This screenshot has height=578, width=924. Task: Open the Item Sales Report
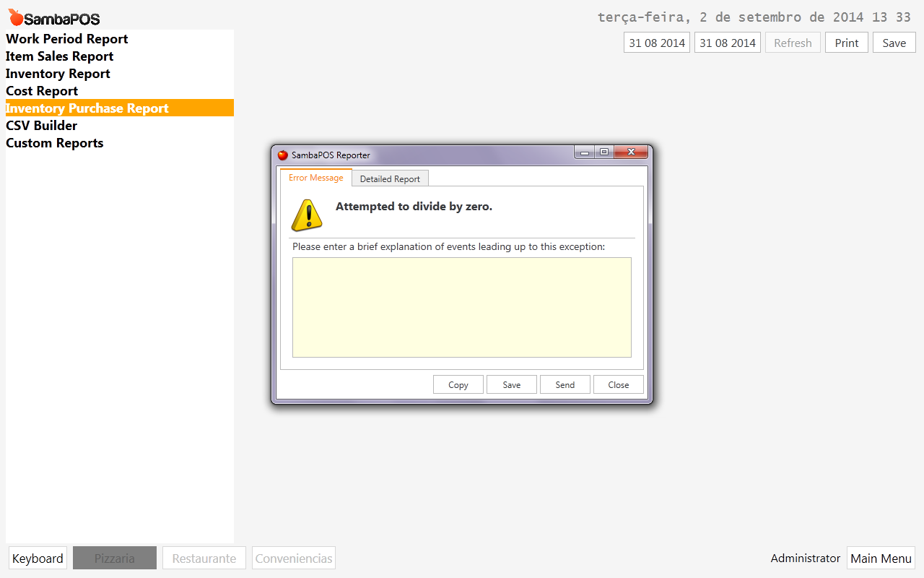click(60, 56)
